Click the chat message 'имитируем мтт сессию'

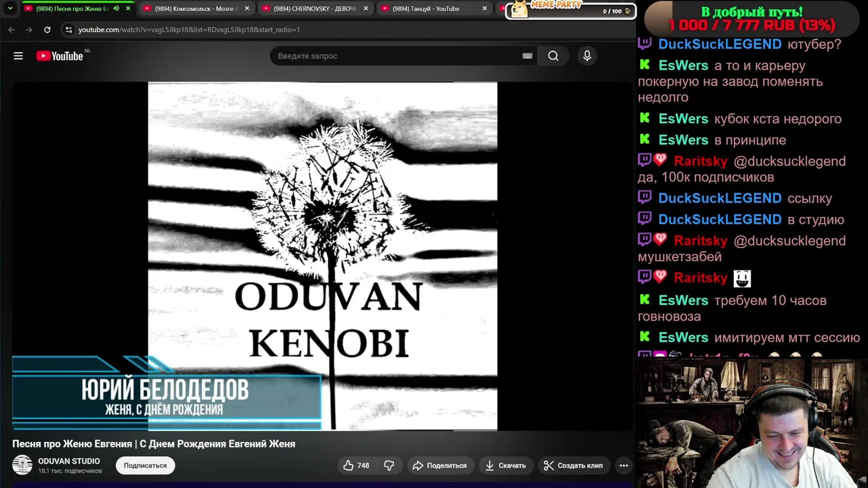tap(787, 338)
